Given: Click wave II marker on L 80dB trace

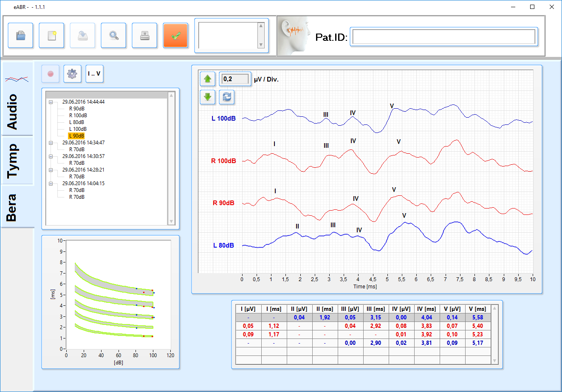Looking at the screenshot, I should (297, 226).
